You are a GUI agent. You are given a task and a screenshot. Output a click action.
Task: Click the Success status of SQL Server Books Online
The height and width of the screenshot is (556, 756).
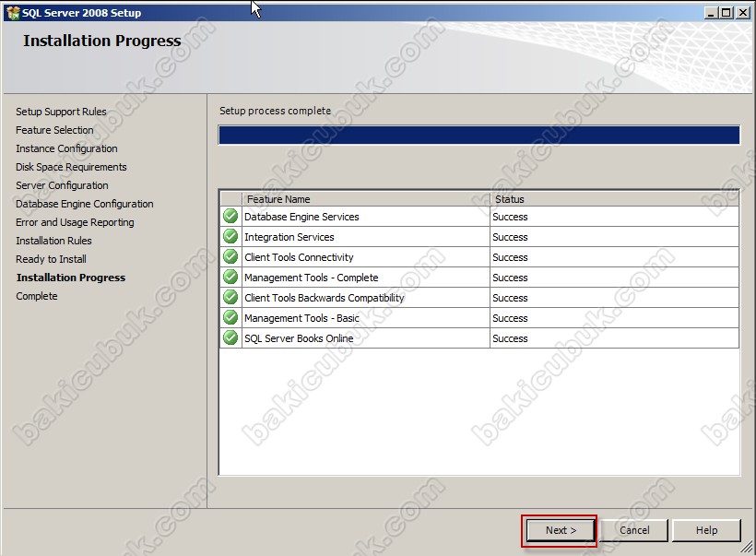510,338
